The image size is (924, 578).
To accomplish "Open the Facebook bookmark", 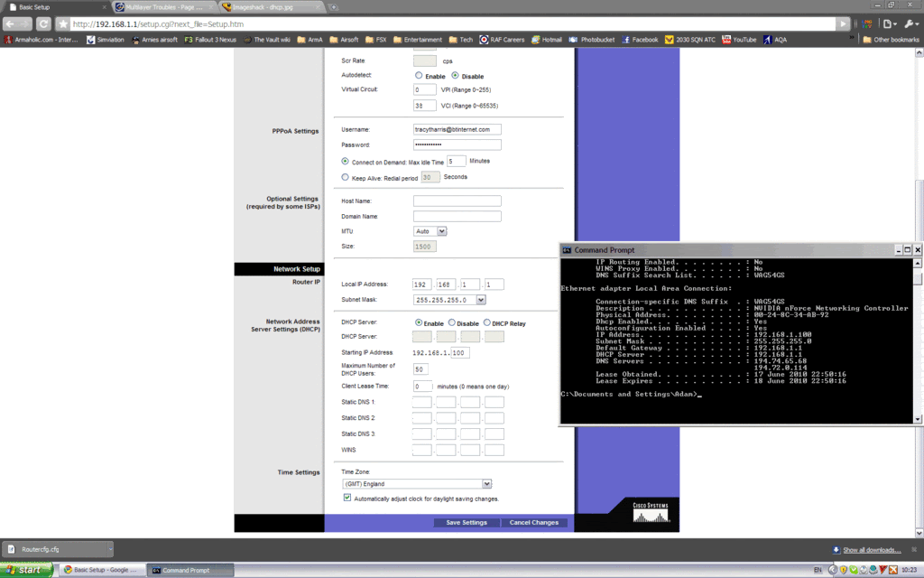I will tap(639, 40).
